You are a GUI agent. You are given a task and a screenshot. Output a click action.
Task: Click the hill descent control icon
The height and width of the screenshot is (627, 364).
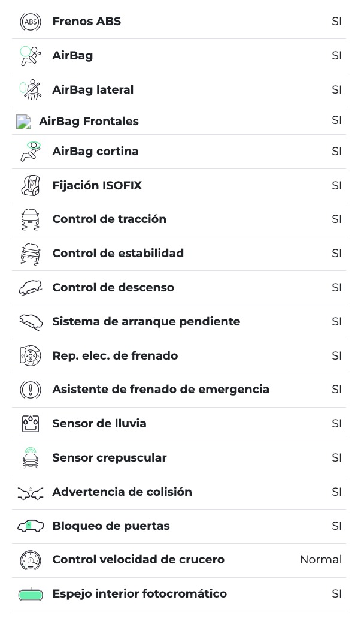[30, 288]
